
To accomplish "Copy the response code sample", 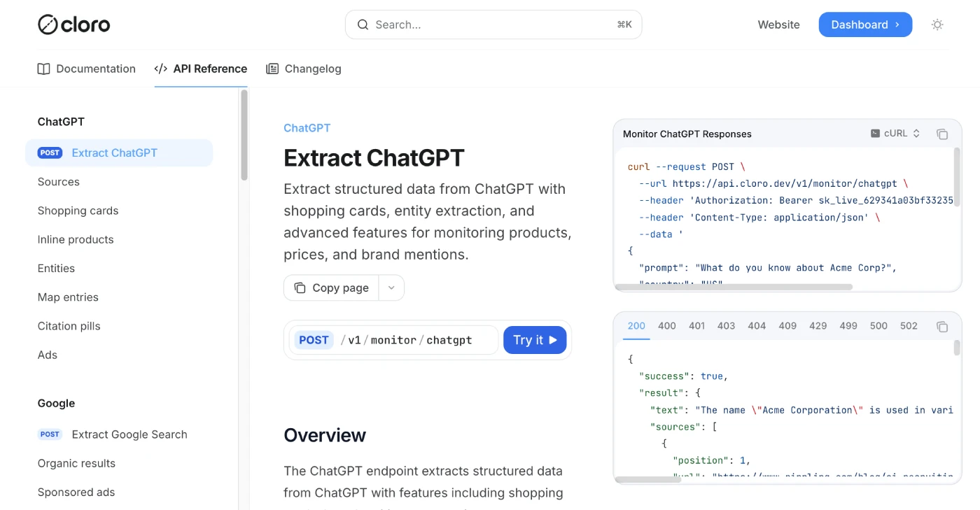I will 942,327.
